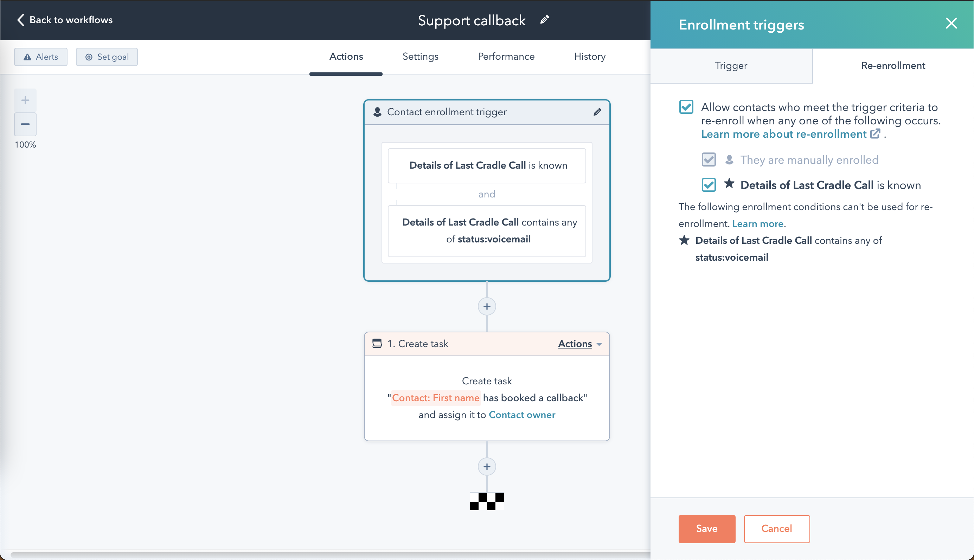
Task: Click the Create task step icon
Action: tap(377, 344)
